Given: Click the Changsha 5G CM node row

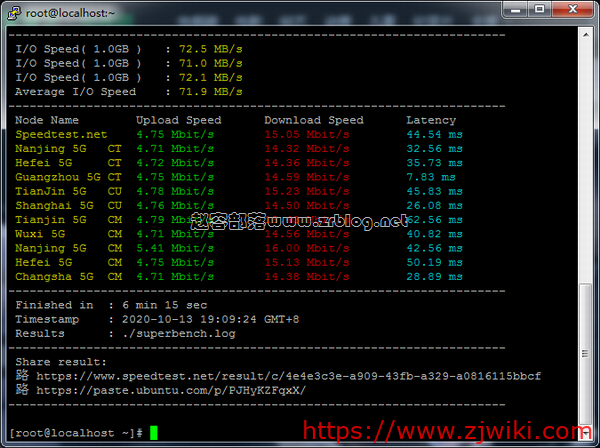Looking at the screenshot, I should (68, 275).
